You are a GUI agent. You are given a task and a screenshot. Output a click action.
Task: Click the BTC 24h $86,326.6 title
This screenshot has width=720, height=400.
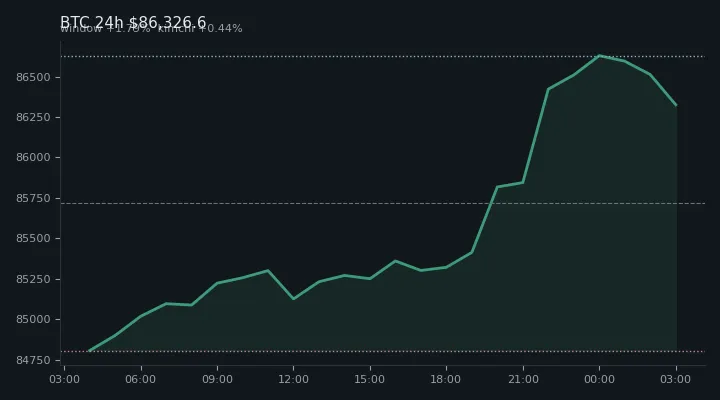[133, 22]
